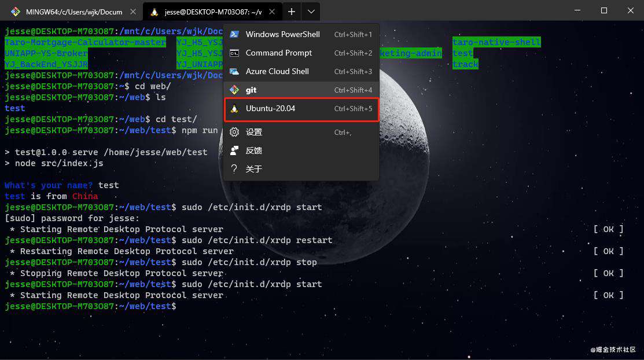Open 关于 (About) from the menu
The height and width of the screenshot is (360, 644).
point(301,169)
